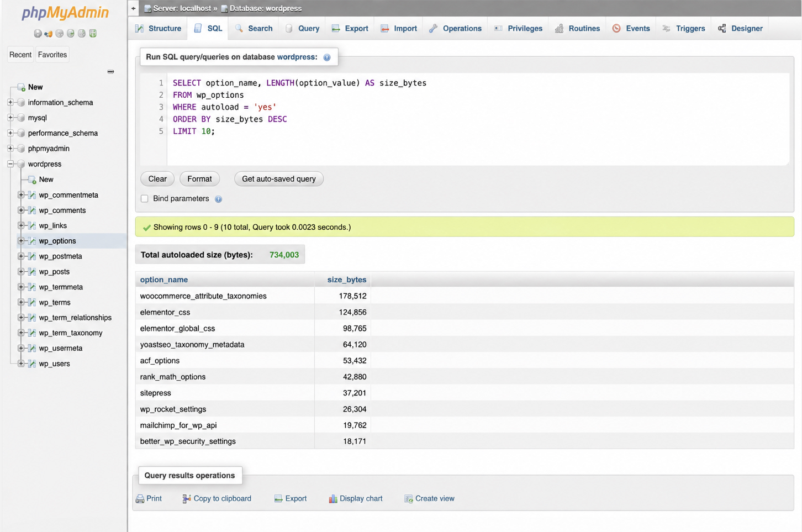Image resolution: width=802 pixels, height=532 pixels.
Task: Click the information_schema database icon
Action: tap(21, 102)
